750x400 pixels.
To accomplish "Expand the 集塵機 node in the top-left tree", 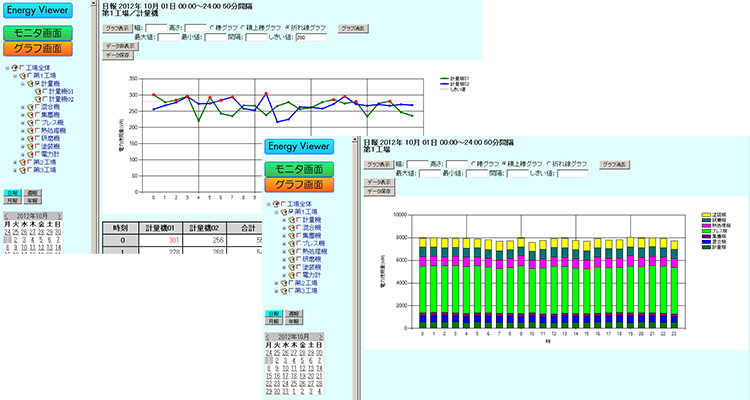I will click(21, 115).
